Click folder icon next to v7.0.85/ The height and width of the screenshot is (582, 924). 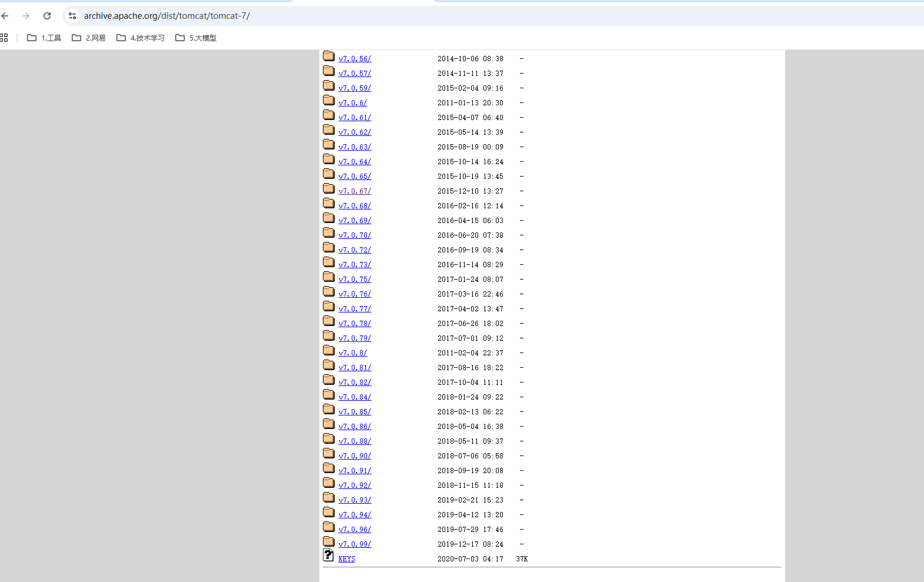[x=329, y=410]
